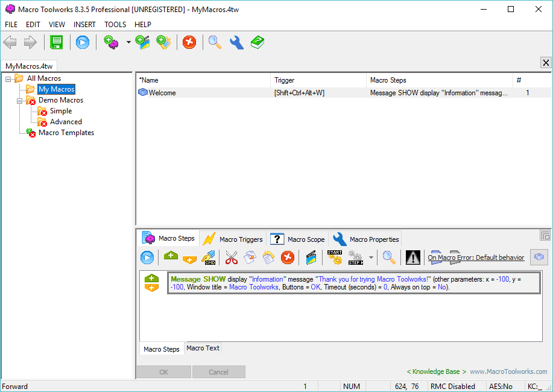The height and width of the screenshot is (392, 553).
Task: Open the FILE menu
Action: pyautogui.click(x=11, y=24)
